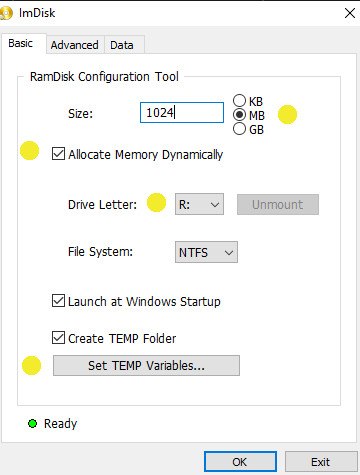Expand the Drive Letter R: dropdown
Viewport: 360px width, 475px height.
pos(199,204)
